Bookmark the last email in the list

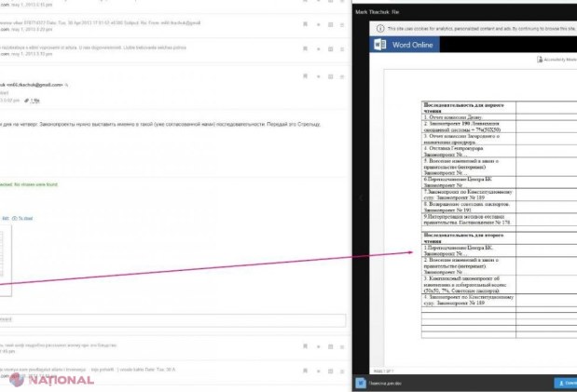click(x=305, y=371)
